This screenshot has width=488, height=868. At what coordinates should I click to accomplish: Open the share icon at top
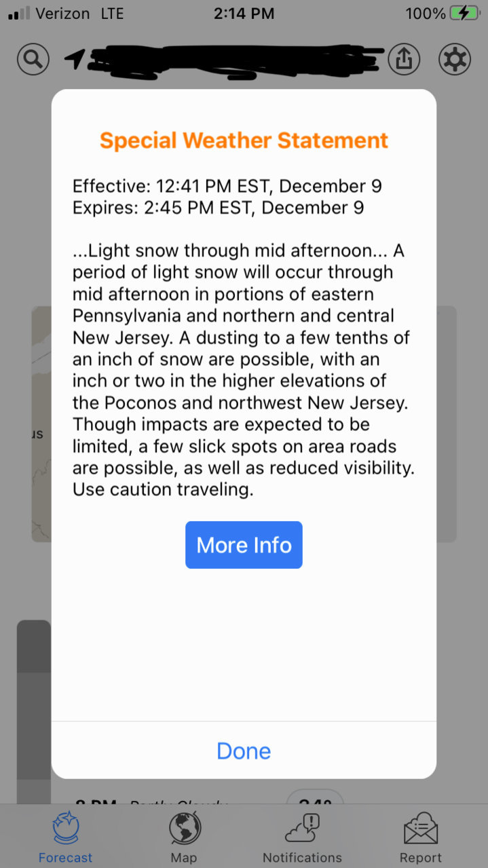404,60
